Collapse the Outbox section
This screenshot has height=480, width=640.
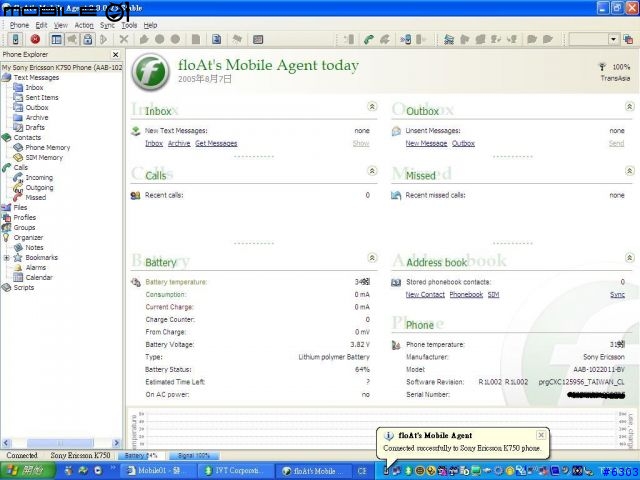coord(629,107)
